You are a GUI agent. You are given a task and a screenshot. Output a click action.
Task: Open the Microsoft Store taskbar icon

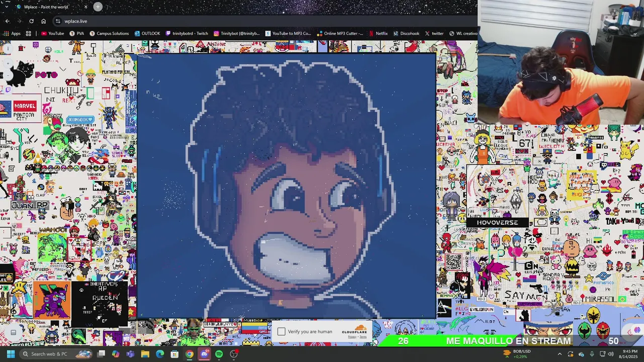(x=175, y=354)
